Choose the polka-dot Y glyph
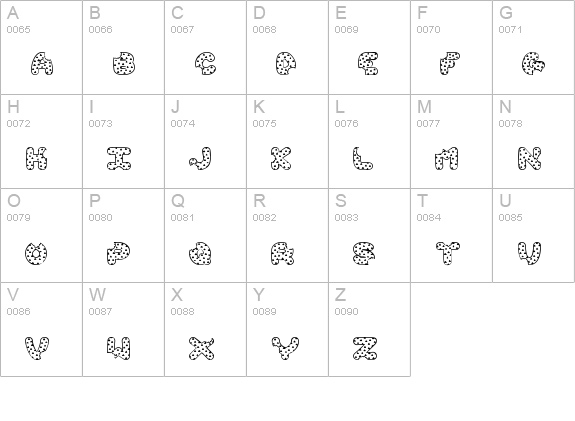This screenshot has width=575, height=421. 285,348
